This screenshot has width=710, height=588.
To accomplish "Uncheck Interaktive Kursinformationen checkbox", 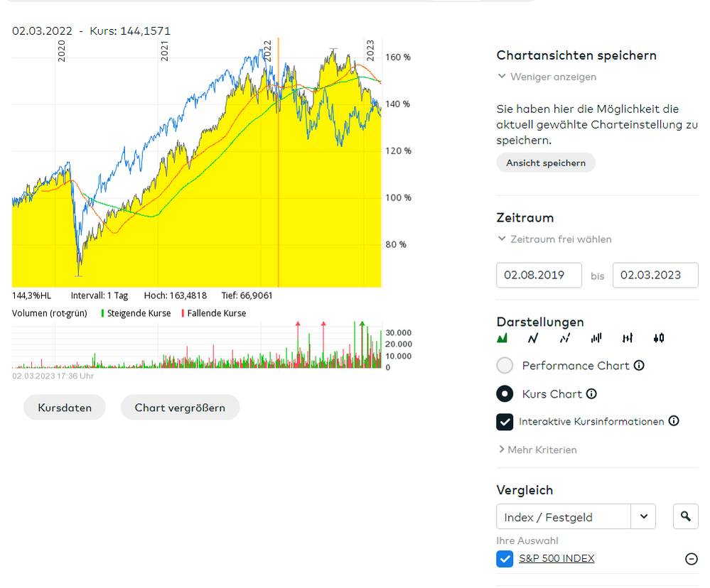I will click(505, 422).
